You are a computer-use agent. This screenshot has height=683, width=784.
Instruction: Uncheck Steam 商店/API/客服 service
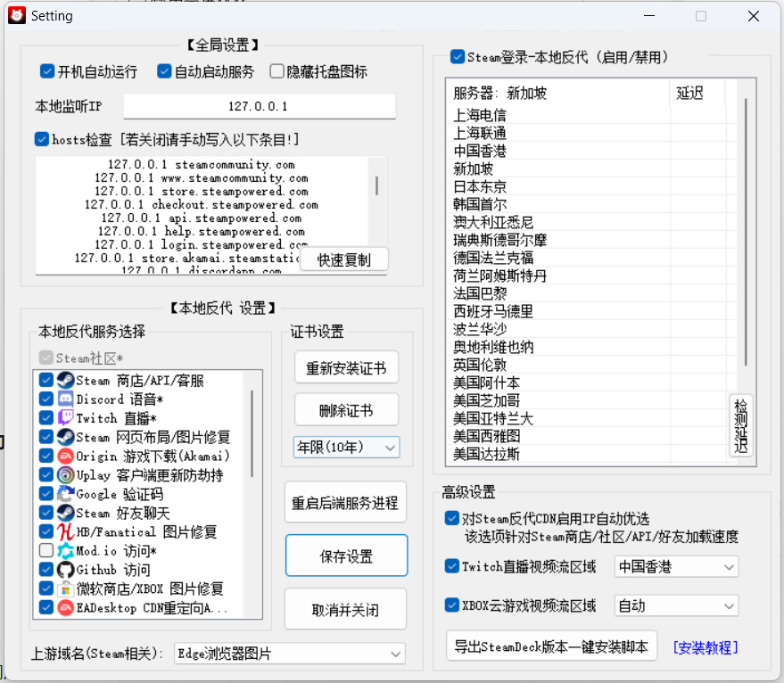click(46, 381)
